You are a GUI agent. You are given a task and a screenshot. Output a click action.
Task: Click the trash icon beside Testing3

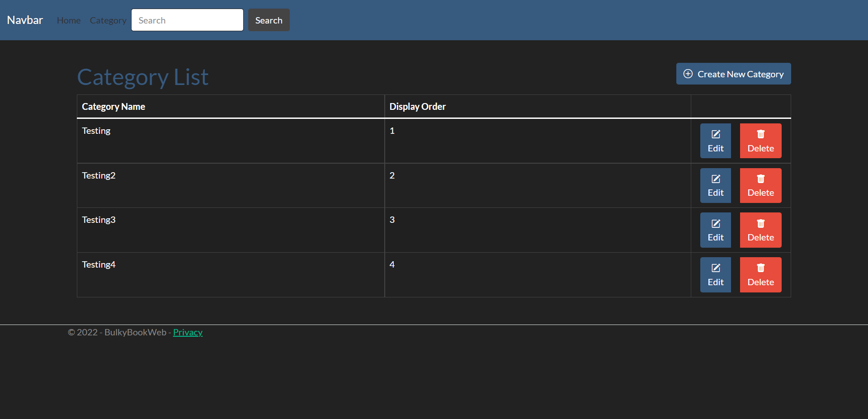tap(760, 223)
